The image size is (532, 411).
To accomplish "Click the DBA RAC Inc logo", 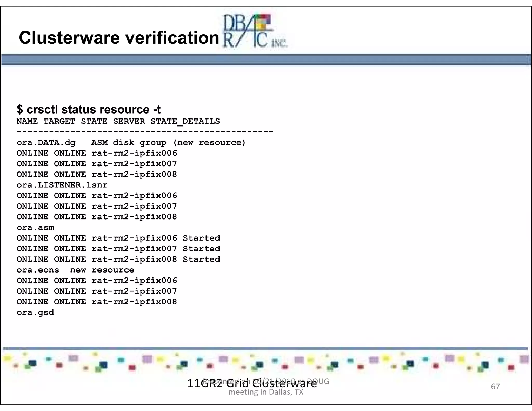I will 255,31.
